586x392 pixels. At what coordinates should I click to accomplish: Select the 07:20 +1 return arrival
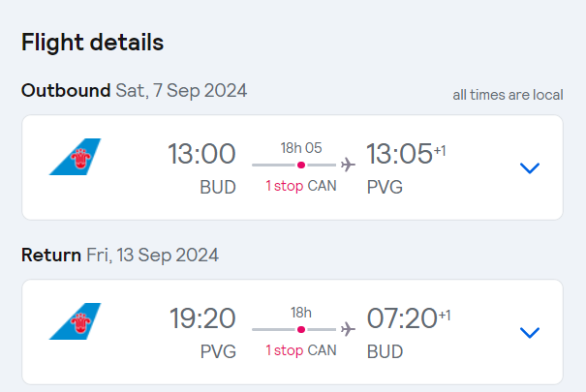[409, 318]
